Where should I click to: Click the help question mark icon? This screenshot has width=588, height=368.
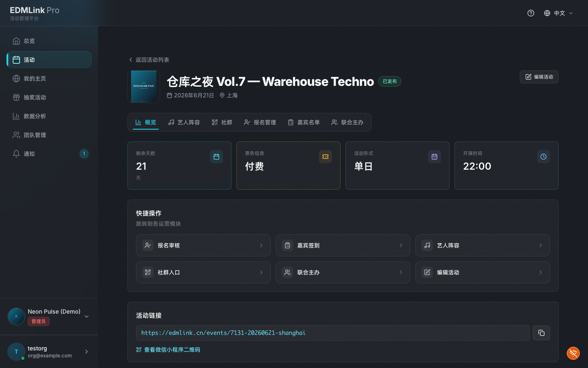pos(531,13)
